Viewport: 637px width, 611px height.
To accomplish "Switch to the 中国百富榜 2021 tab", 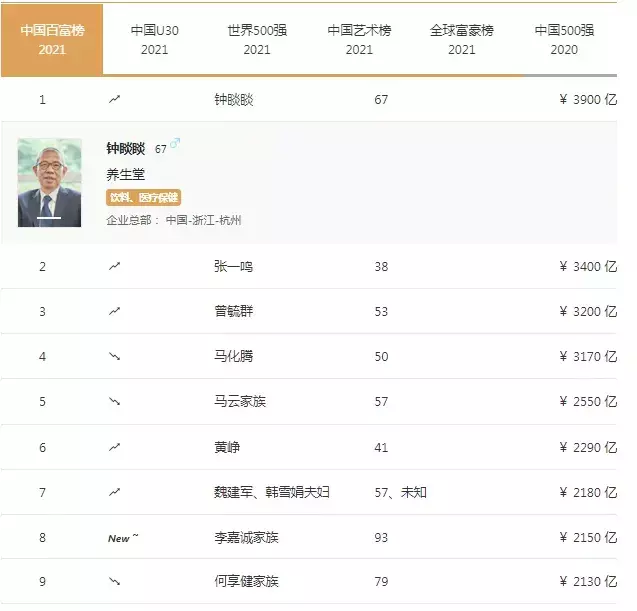I will pyautogui.click(x=52, y=40).
